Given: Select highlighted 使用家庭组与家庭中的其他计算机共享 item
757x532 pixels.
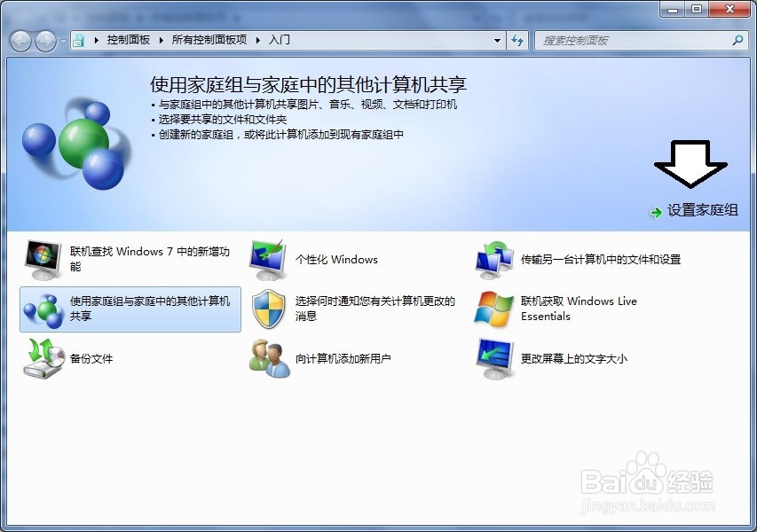Looking at the screenshot, I should coord(130,308).
